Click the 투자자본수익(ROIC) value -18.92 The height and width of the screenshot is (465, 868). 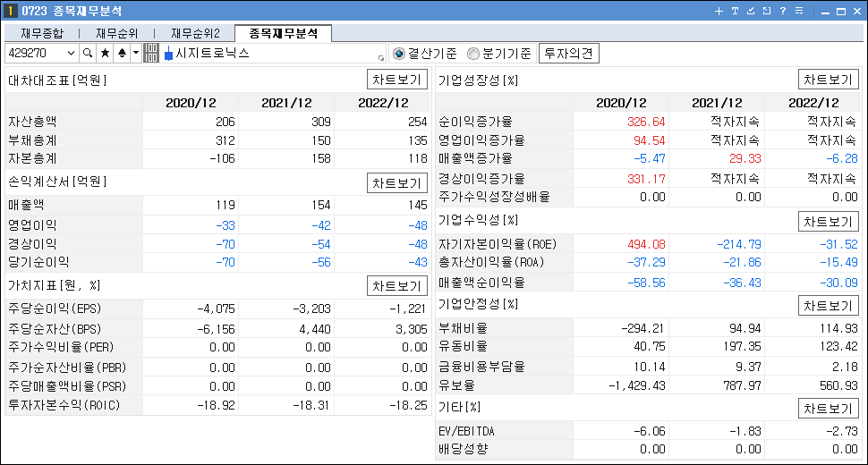tap(217, 405)
